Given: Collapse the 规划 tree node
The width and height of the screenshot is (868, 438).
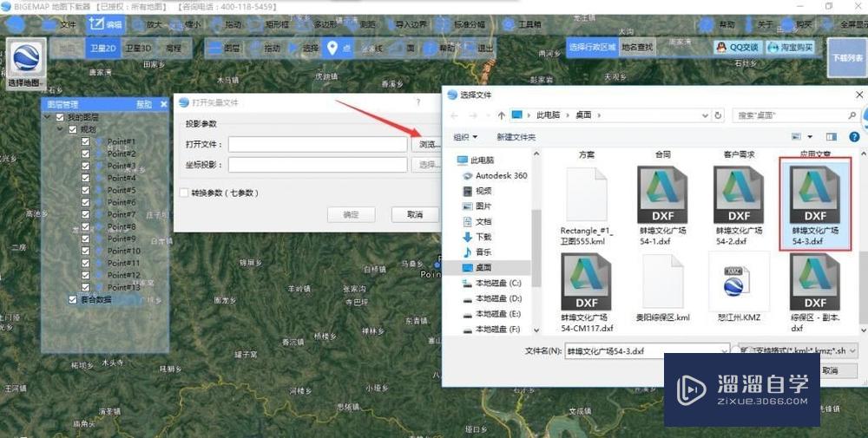Looking at the screenshot, I should [x=61, y=129].
